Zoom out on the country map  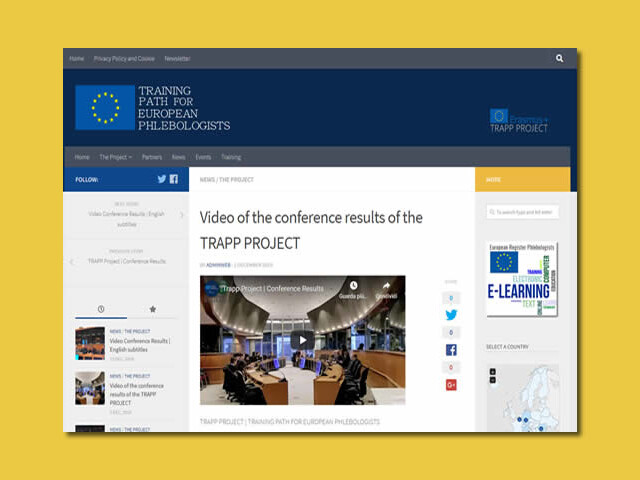[x=493, y=380]
